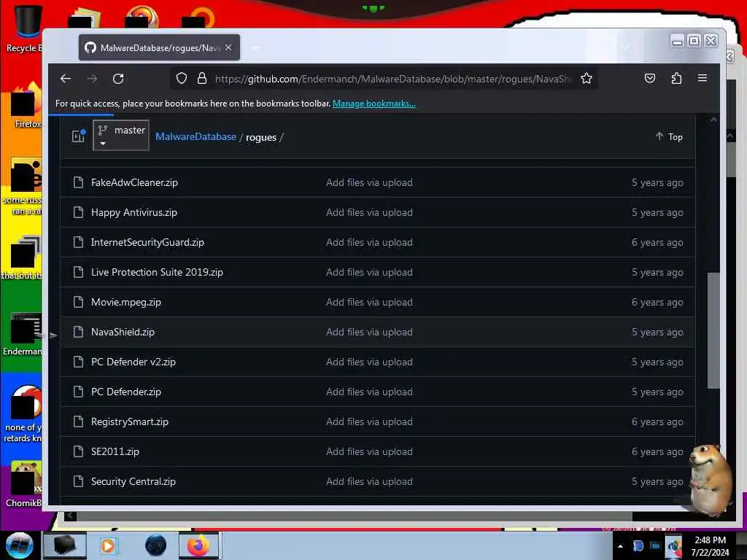747x560 pixels.
Task: Open SE2011.zip file
Action: (115, 451)
